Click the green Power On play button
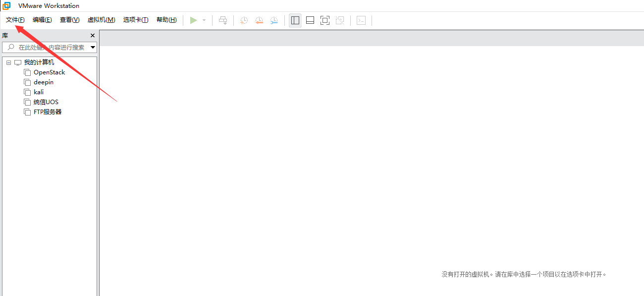644x296 pixels. click(x=194, y=20)
